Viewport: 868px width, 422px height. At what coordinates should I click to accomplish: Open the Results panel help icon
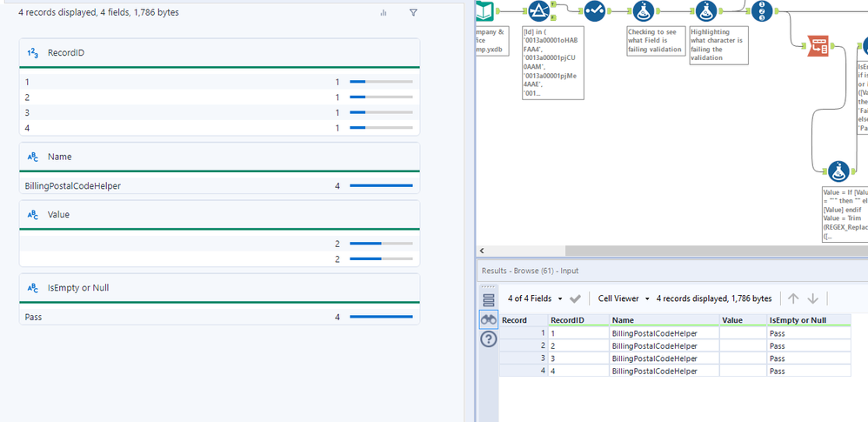click(x=488, y=339)
